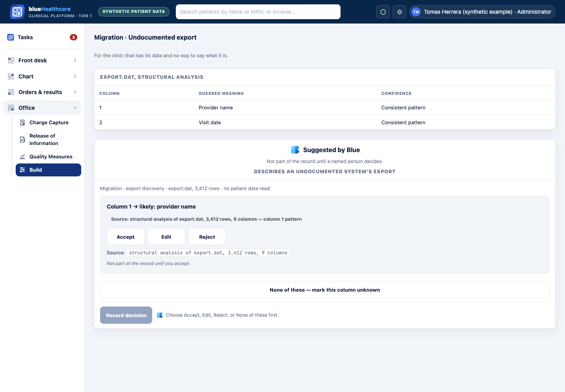The image size is (565, 392).
Task: Mark this column unknown
Action: (325, 290)
